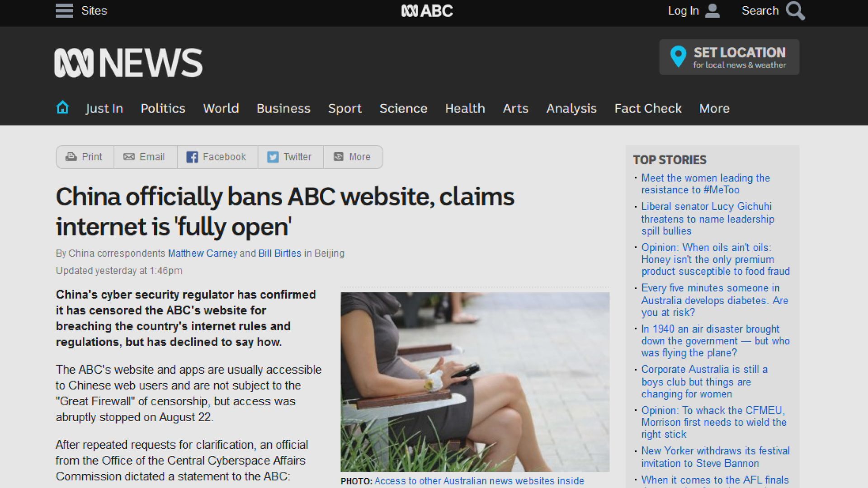Click the article photo of woman with phone
This screenshot has height=488, width=868.
click(475, 382)
